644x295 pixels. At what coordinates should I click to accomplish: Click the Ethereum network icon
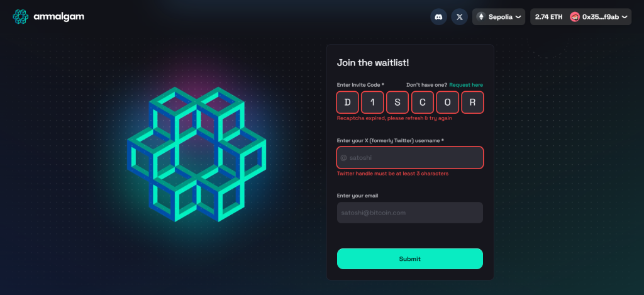coord(482,17)
